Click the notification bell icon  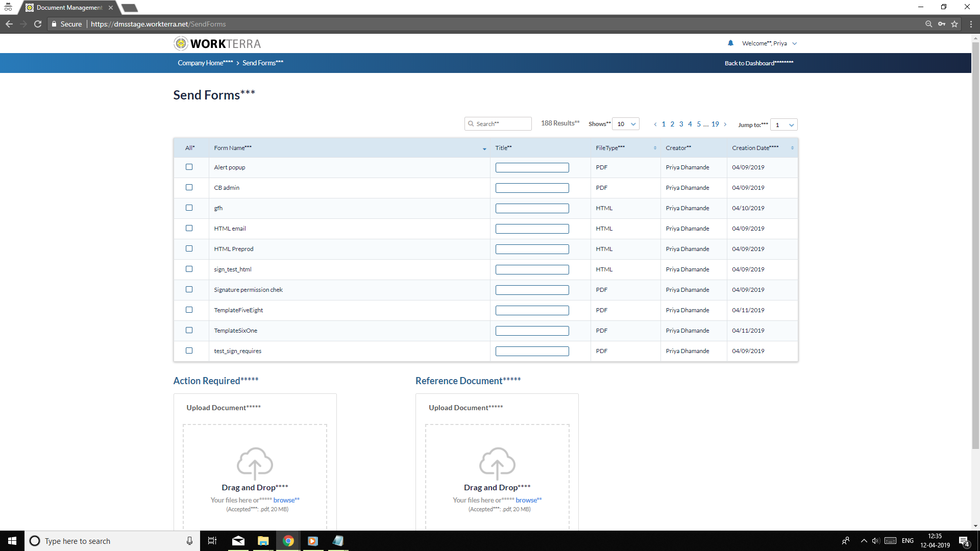pyautogui.click(x=731, y=43)
